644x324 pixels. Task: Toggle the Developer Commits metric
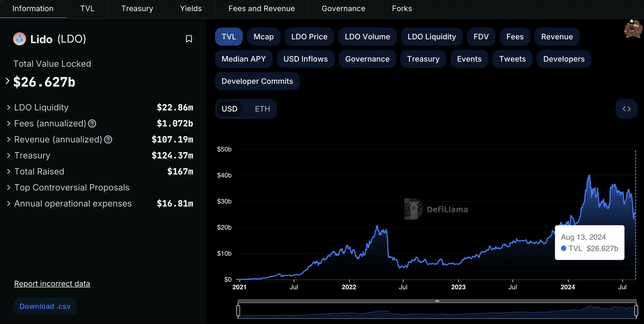[x=257, y=81]
